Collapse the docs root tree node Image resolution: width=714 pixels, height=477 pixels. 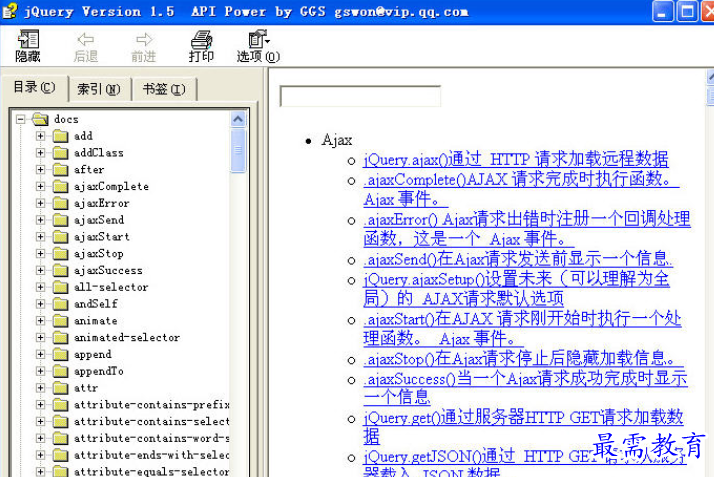20,119
